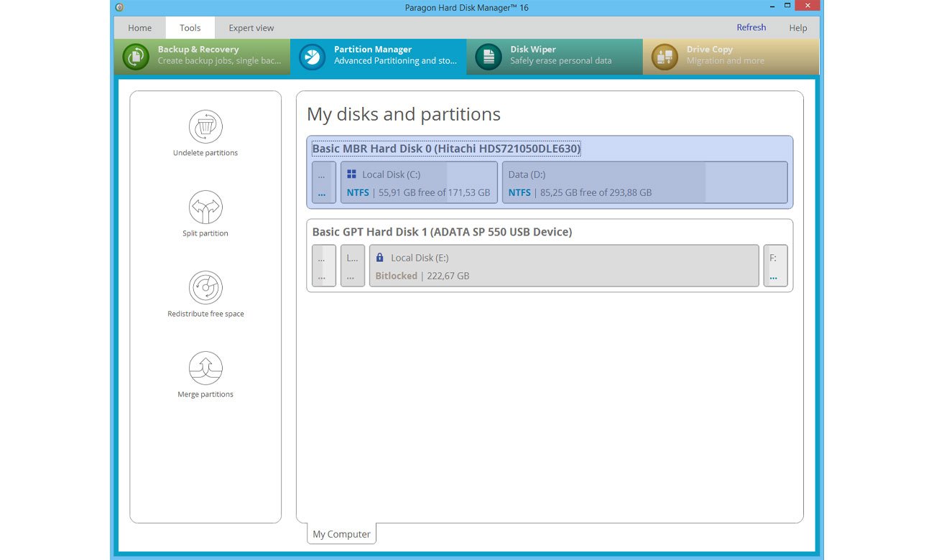This screenshot has height=560, width=934.
Task: Select the F: partition on Disk 1
Action: click(775, 266)
